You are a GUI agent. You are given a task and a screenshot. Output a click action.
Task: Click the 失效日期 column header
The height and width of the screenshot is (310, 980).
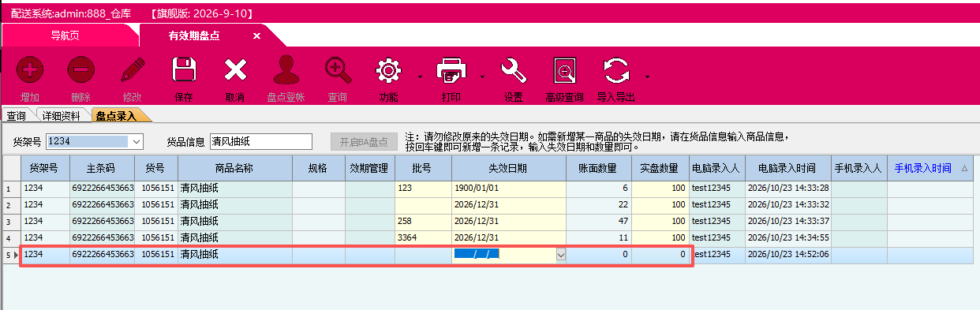pyautogui.click(x=508, y=168)
